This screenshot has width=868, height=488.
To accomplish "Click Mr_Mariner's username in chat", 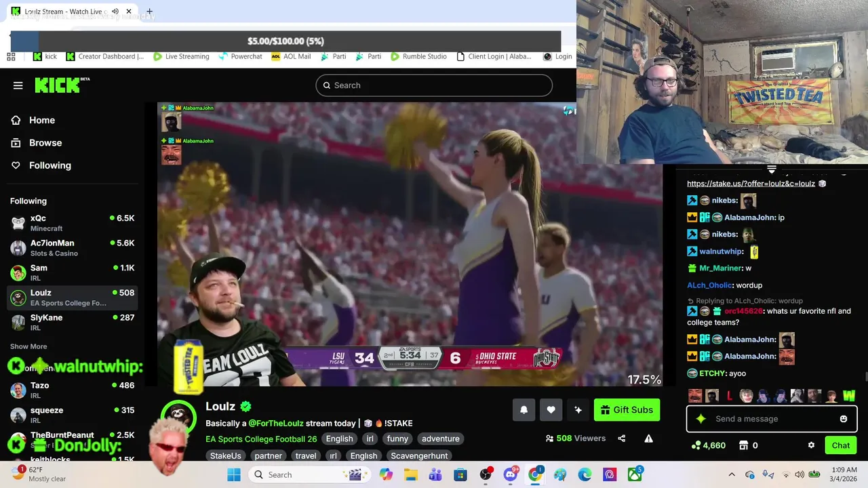I will click(x=720, y=268).
